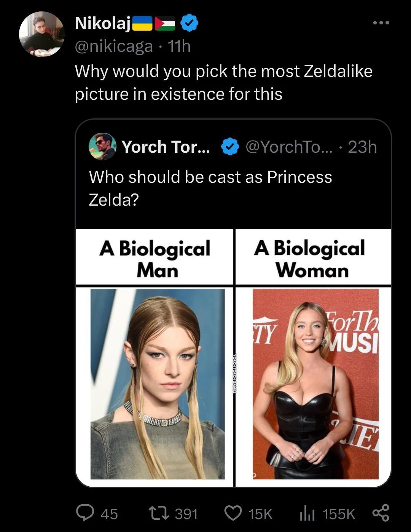
Task: Click the 23h timestamp of quoted tweet
Action: pyautogui.click(x=362, y=147)
